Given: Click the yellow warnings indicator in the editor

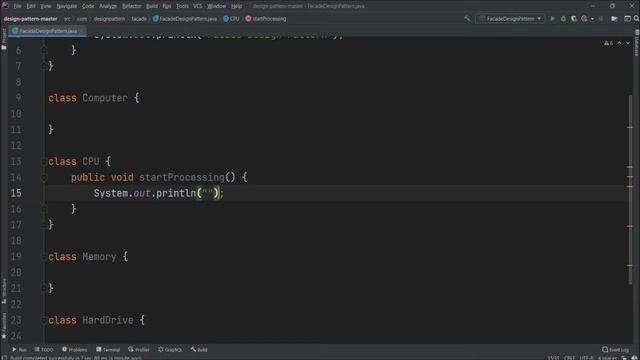Looking at the screenshot, I should pos(609,43).
